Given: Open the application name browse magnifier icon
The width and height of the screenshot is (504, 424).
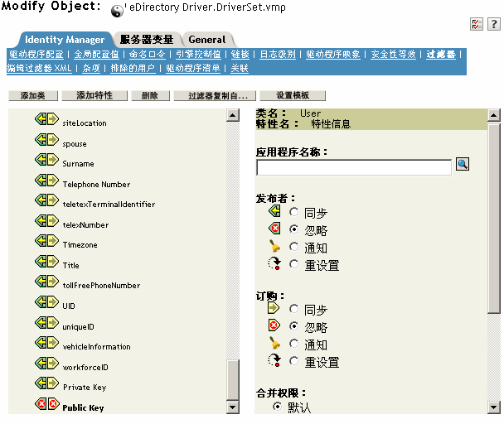Looking at the screenshot, I should pyautogui.click(x=463, y=164).
